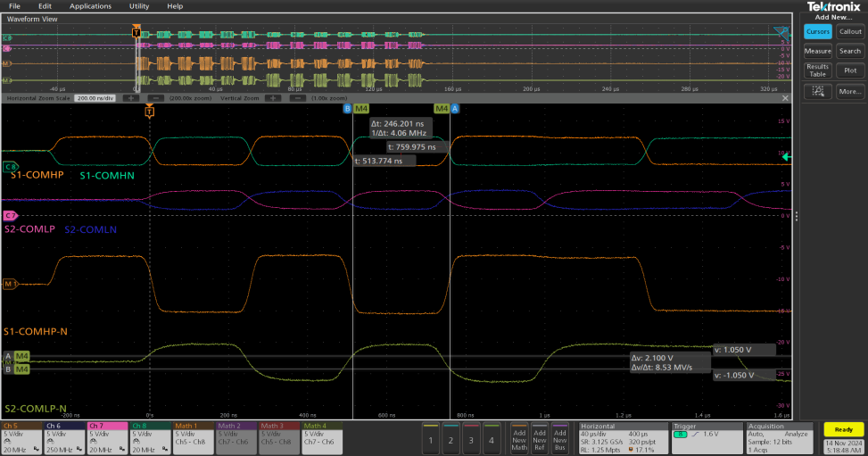Screen dimensions: 868x456
Task: Click the C8 channel handle on waveform
Action: point(11,166)
